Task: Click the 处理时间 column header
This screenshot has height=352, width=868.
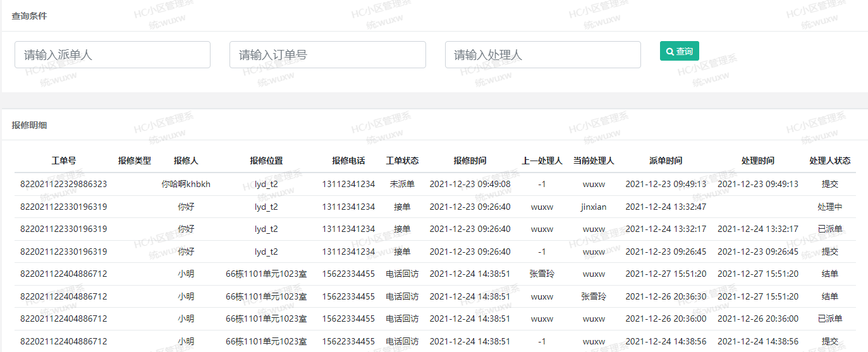Action: pos(758,161)
